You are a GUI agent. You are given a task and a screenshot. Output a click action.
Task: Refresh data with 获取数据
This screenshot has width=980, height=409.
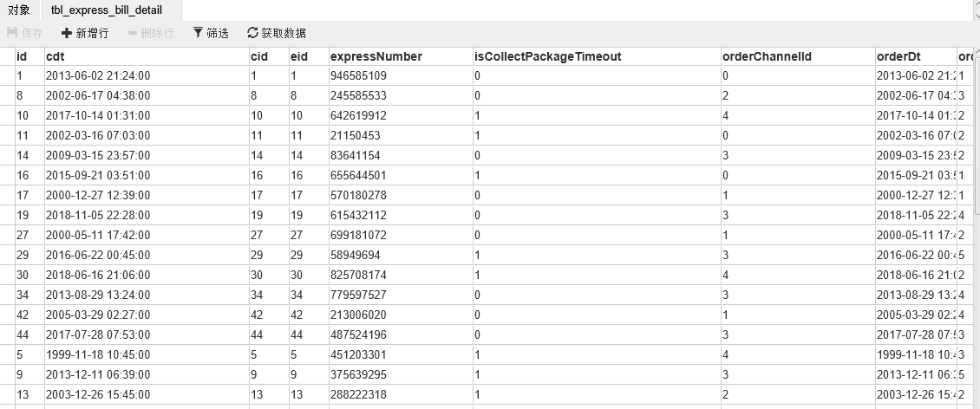(x=277, y=33)
